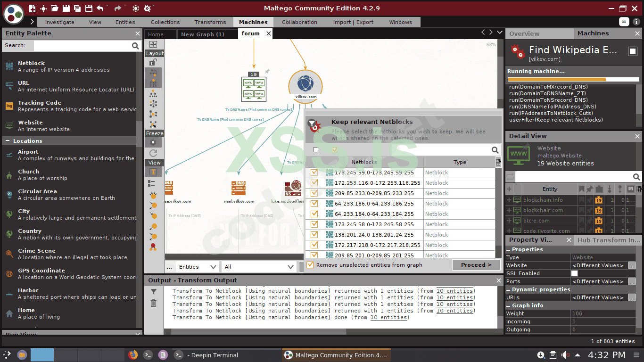Toggle Remove unselected entities from graph checkbox
644x362 pixels.
pyautogui.click(x=310, y=265)
